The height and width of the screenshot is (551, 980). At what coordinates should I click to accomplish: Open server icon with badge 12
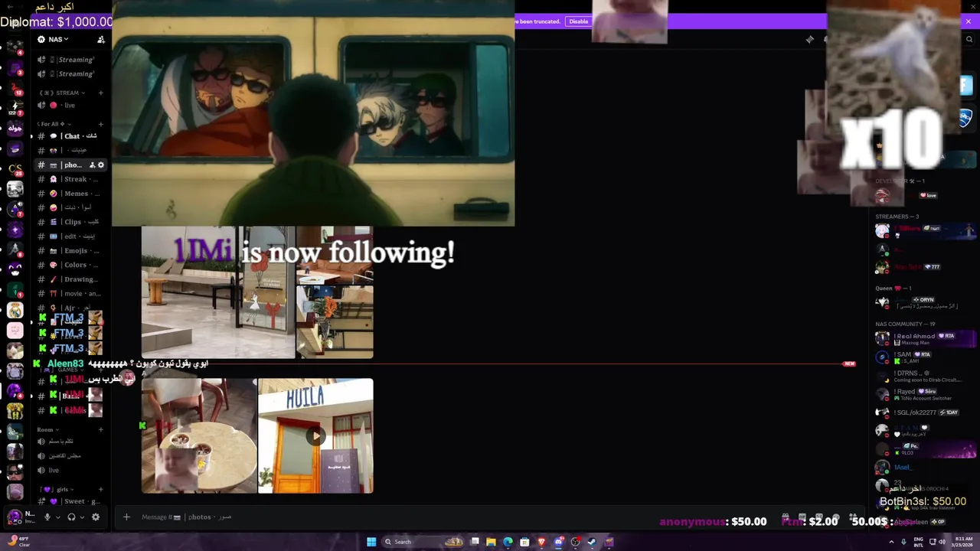[15, 88]
